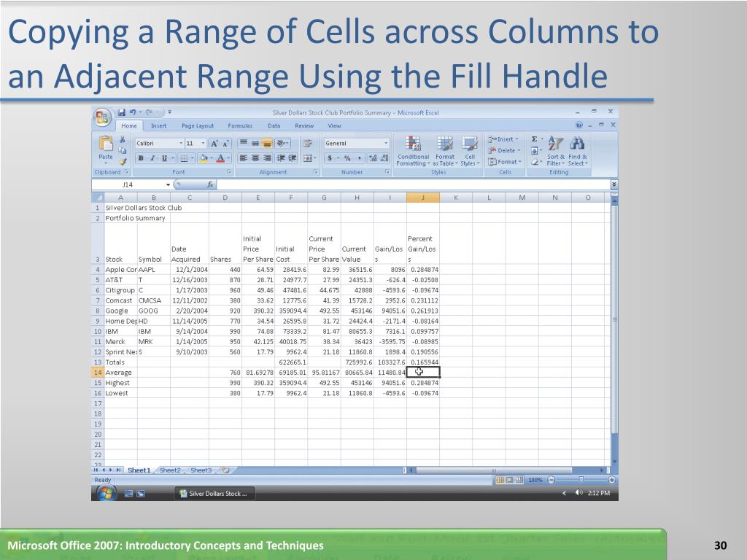Switch to the Page Layout tab

(198, 125)
